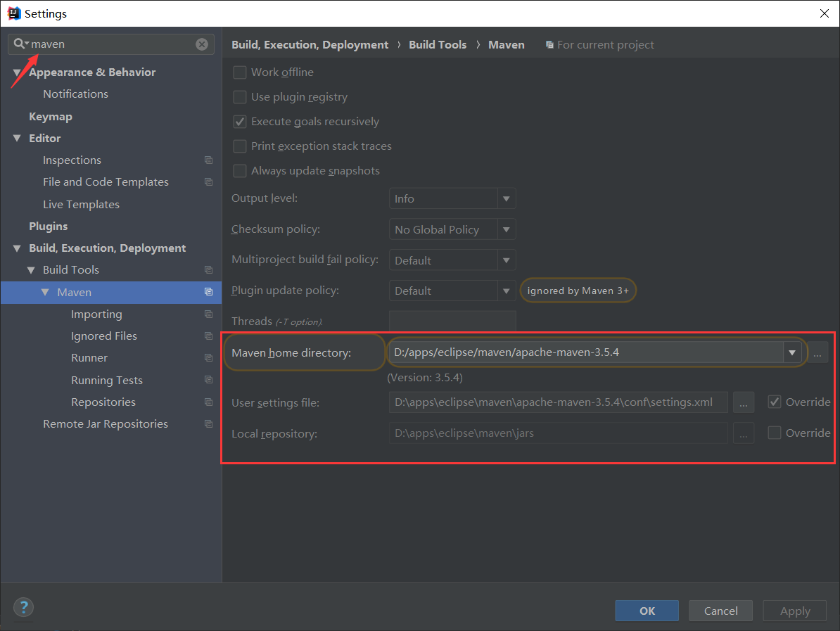The height and width of the screenshot is (631, 840).
Task: Browse for Maven home directory
Action: pos(817,353)
